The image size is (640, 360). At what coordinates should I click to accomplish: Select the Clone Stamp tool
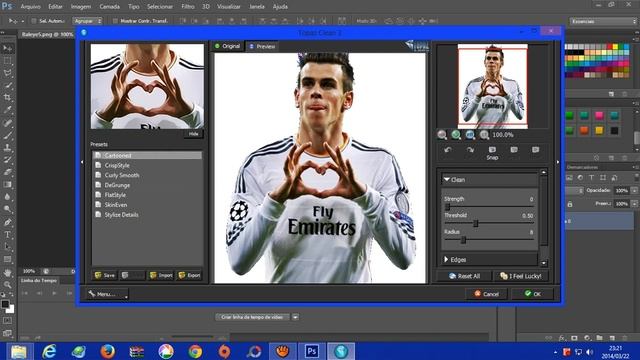7,147
